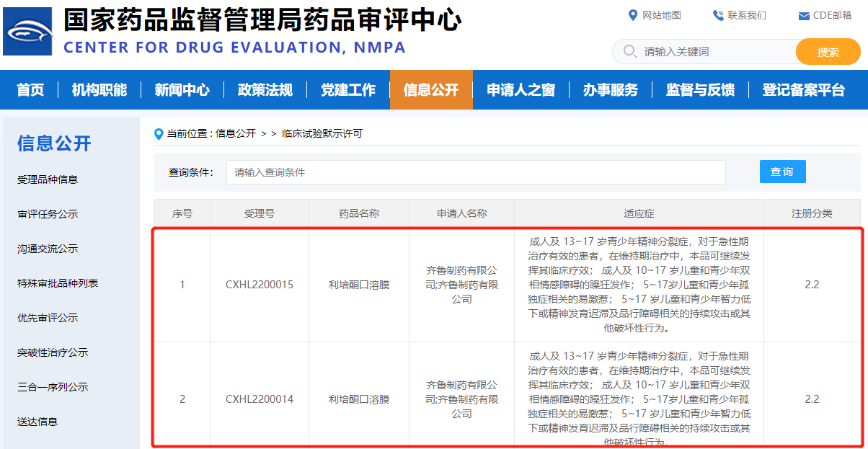Viewport: 868px width, 449px height.
Task: Open 网站地图 link
Action: tap(662, 15)
